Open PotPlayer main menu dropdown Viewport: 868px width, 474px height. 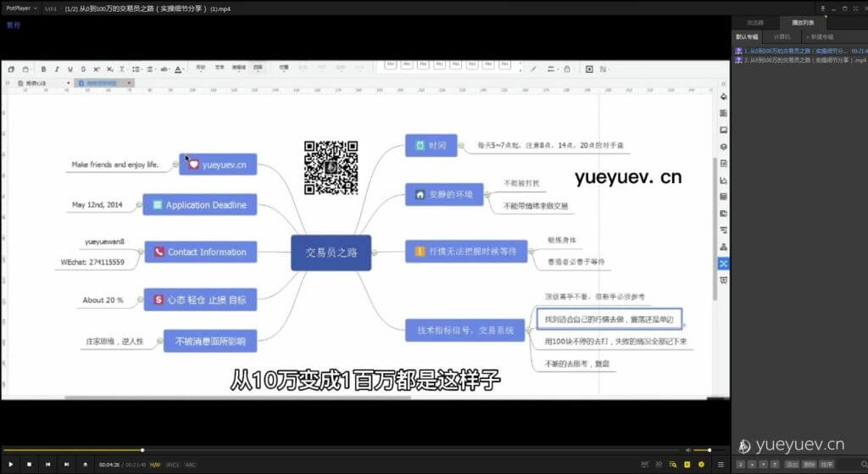tap(21, 8)
